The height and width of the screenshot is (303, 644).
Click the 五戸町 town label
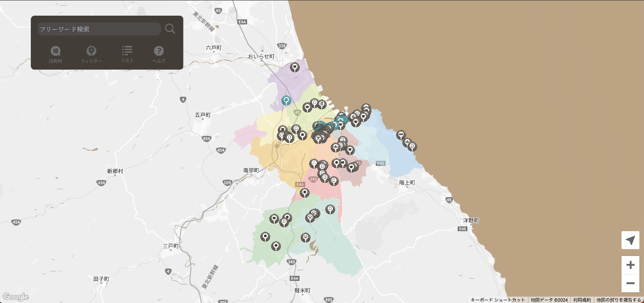(x=202, y=115)
